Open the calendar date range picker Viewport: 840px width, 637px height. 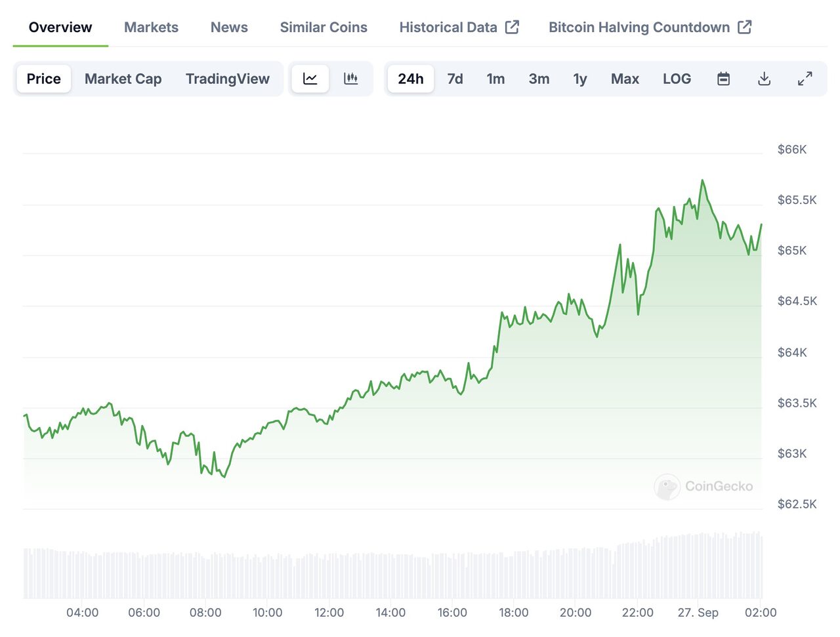pos(723,79)
